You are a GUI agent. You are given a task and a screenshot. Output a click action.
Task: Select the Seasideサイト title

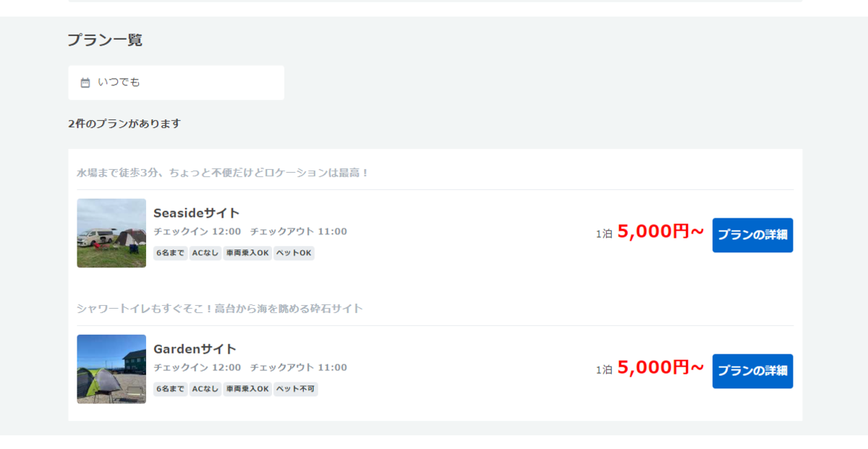click(x=197, y=213)
